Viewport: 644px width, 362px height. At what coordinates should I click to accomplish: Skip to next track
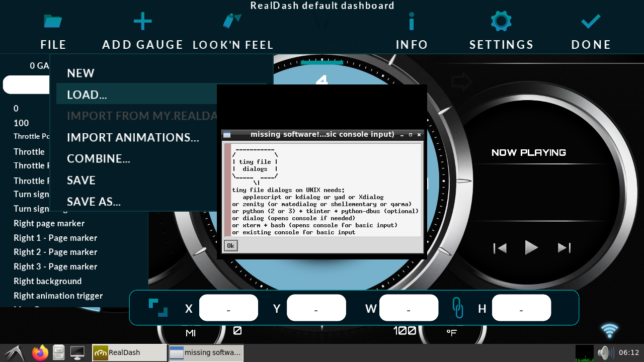coord(564,248)
